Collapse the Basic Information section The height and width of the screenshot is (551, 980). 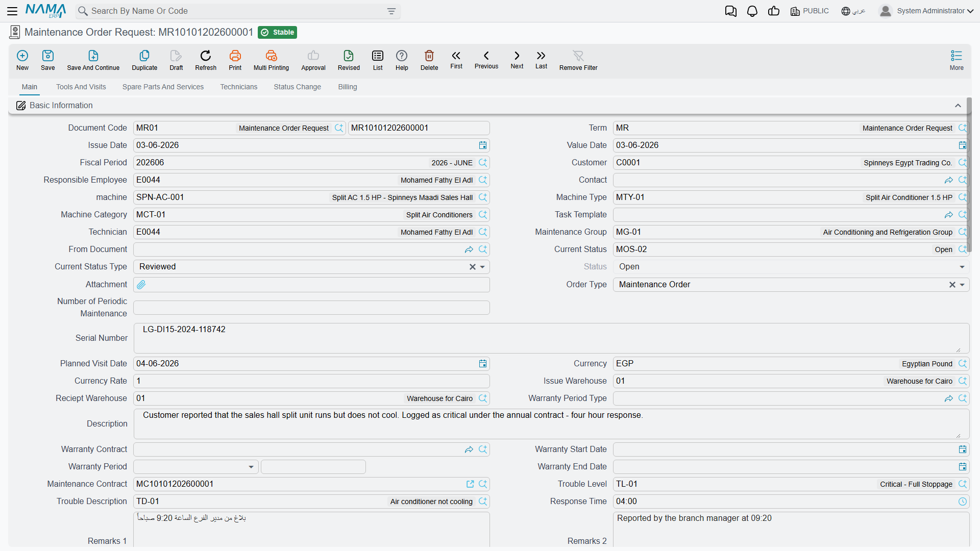click(x=958, y=106)
